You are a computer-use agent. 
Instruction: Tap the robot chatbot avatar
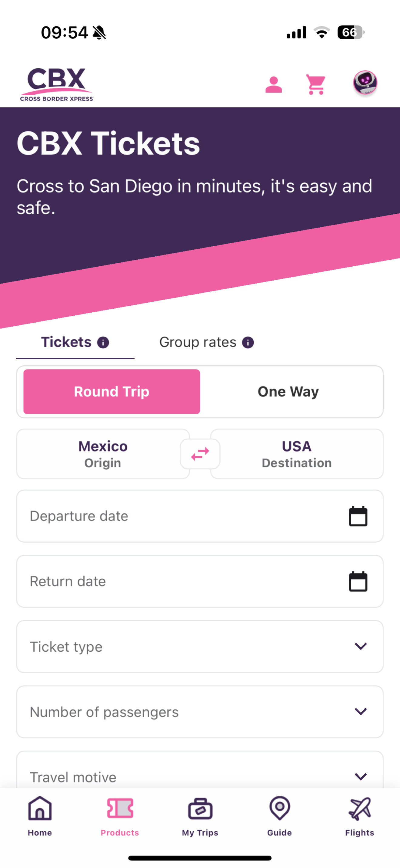pos(365,83)
